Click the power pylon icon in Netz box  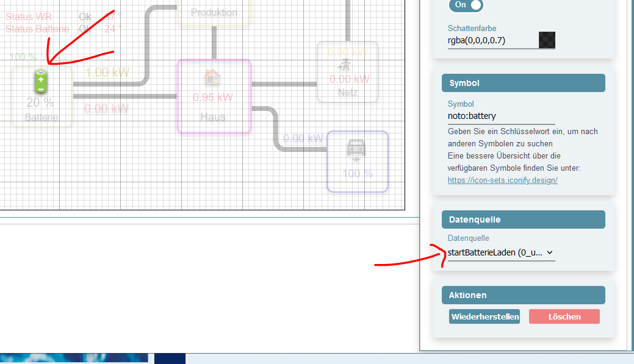coord(345,65)
